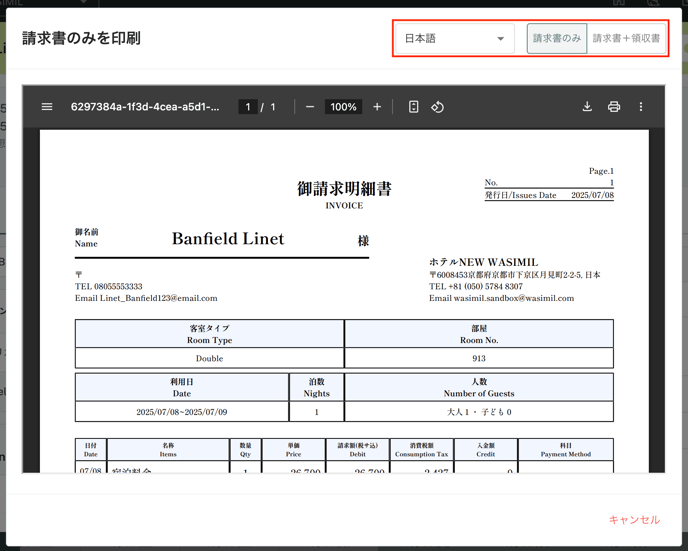Click the guest phone TEL 08055553333

pyautogui.click(x=108, y=286)
